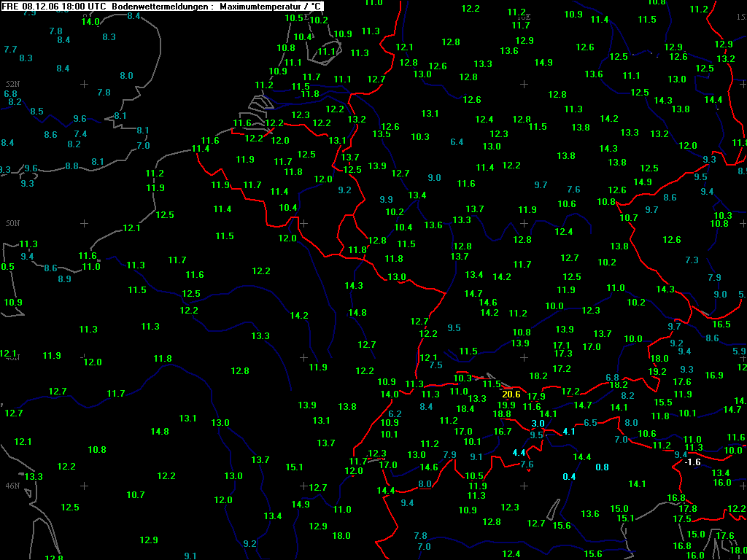Click the green 16.5 station reading

click(x=721, y=324)
